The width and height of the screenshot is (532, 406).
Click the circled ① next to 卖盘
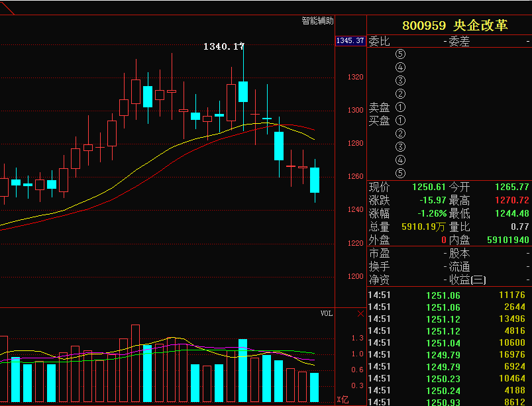tap(400, 107)
